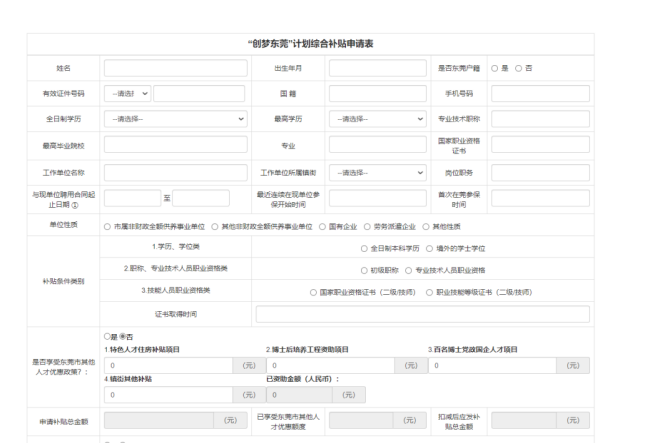The height and width of the screenshot is (446, 654).
Task: Select 否 for 是否东莞户籍
Action: click(521, 67)
